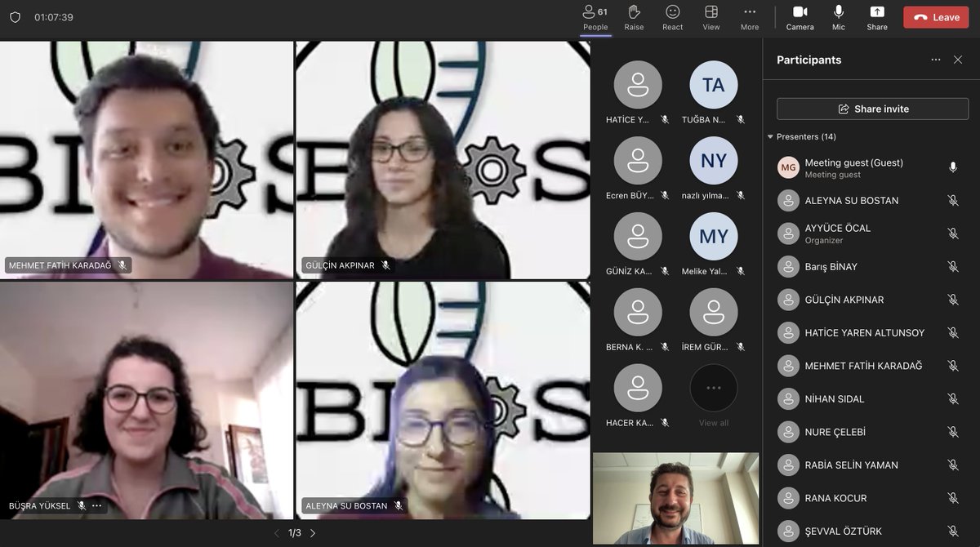Raise your hand
Image resolution: width=980 pixels, height=547 pixels.
(x=634, y=17)
